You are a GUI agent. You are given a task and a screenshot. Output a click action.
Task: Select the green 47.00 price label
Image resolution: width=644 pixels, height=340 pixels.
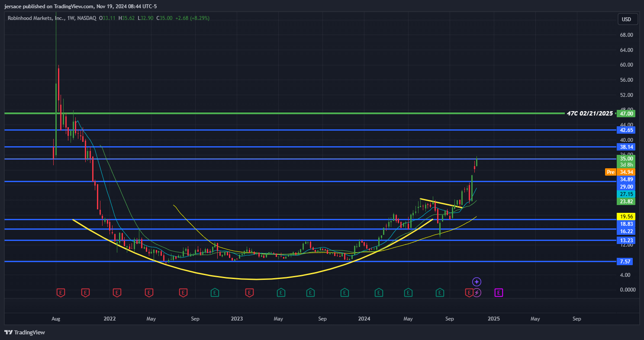tap(626, 113)
